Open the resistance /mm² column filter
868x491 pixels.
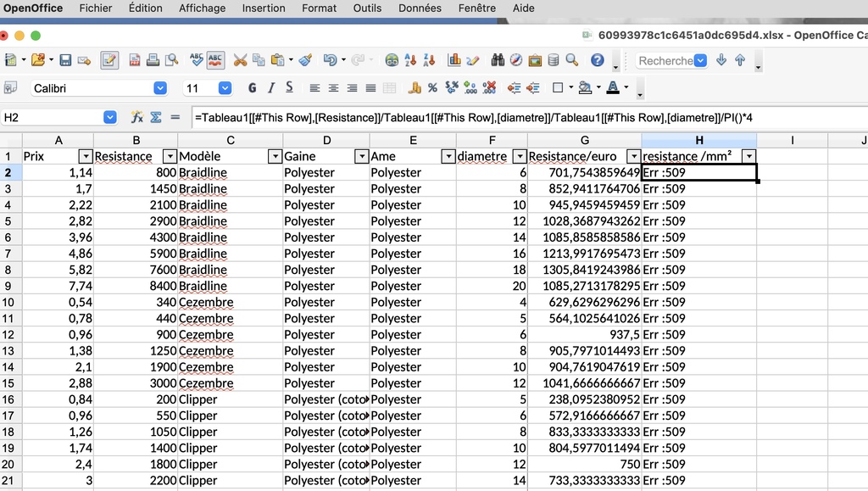click(749, 157)
